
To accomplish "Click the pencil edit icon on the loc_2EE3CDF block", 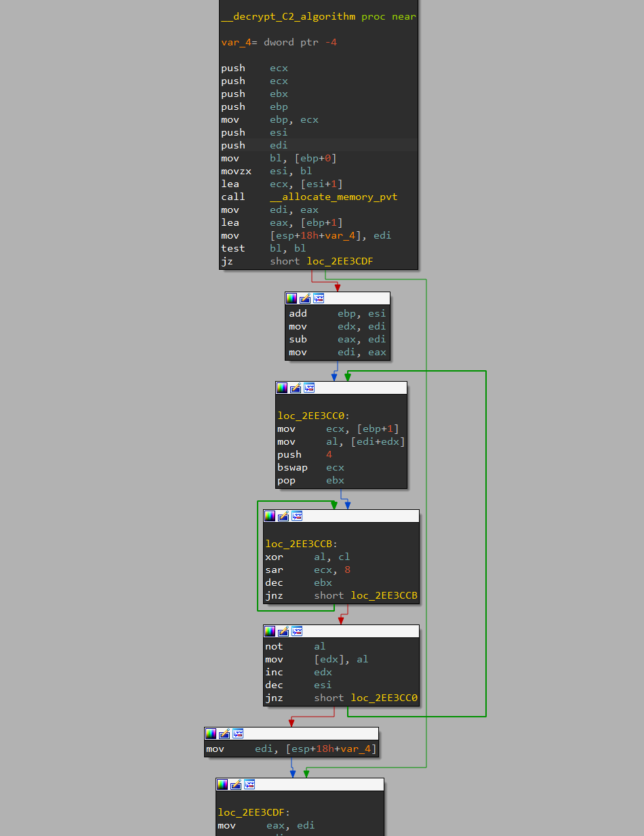I will pos(236,784).
